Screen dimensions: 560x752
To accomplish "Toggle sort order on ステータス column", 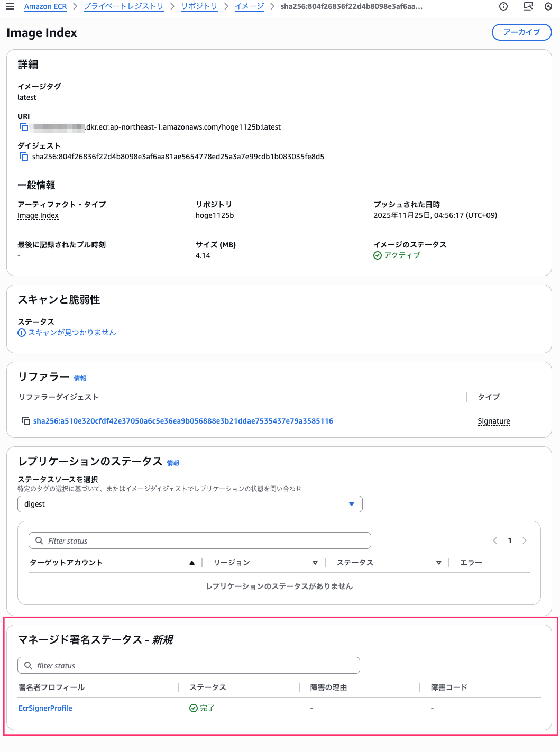I will pos(438,563).
